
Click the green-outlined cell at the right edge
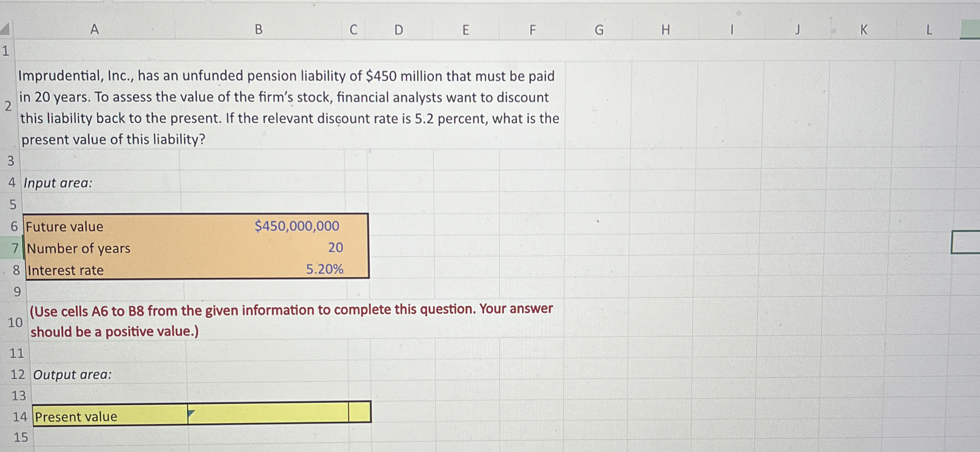[965, 243]
